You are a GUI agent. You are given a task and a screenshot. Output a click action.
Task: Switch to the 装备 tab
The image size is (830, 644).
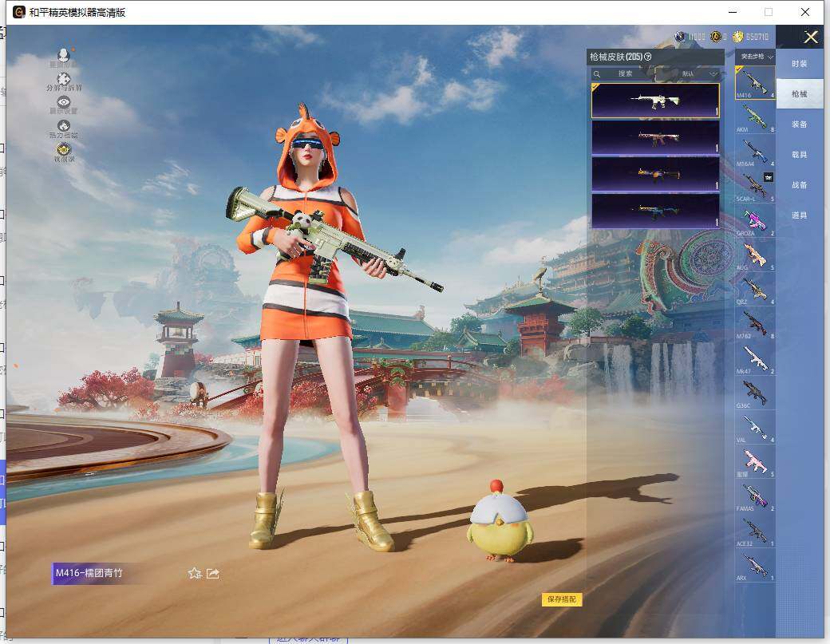pyautogui.click(x=800, y=124)
